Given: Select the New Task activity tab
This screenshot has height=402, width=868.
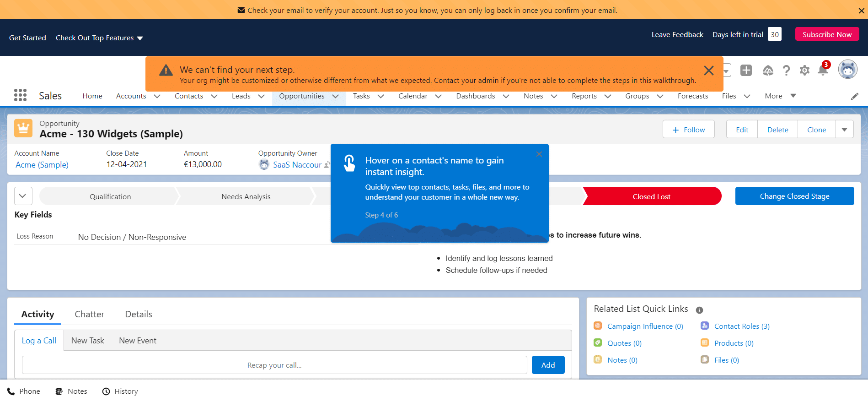Looking at the screenshot, I should (x=88, y=341).
